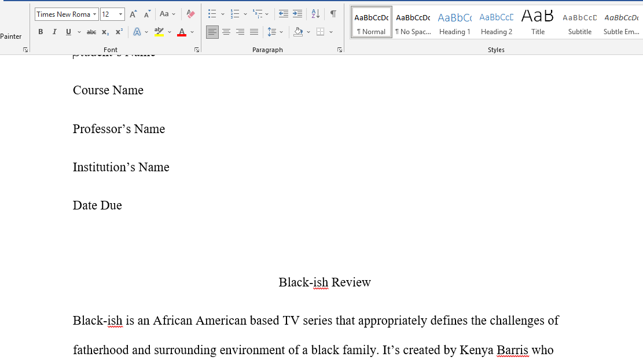Click into the font size box

[x=109, y=14]
